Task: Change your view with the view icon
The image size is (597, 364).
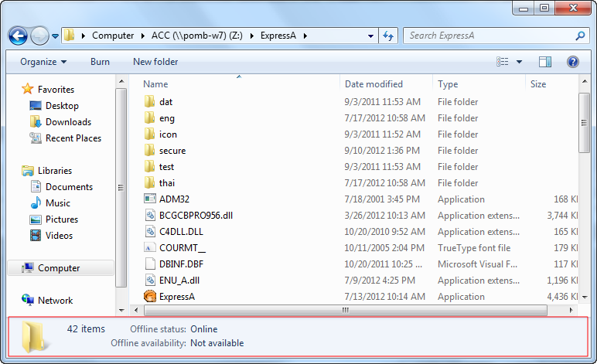Action: [x=502, y=62]
